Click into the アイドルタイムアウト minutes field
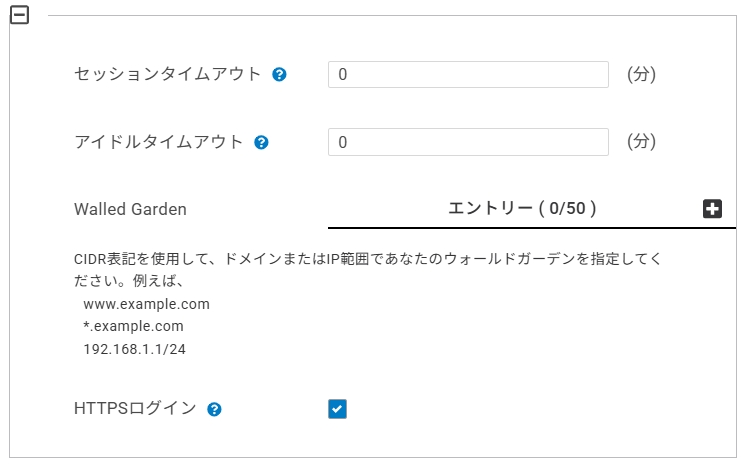The image size is (747, 468). point(468,142)
